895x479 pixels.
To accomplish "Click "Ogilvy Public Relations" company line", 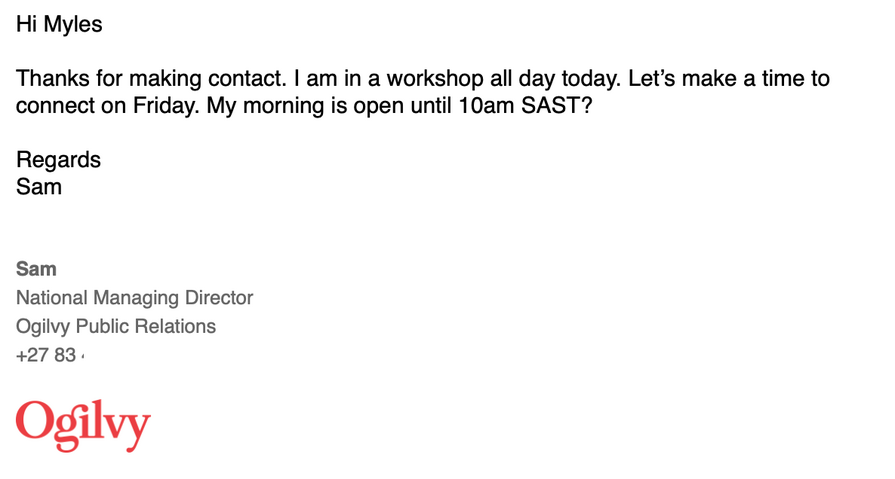I will (116, 327).
